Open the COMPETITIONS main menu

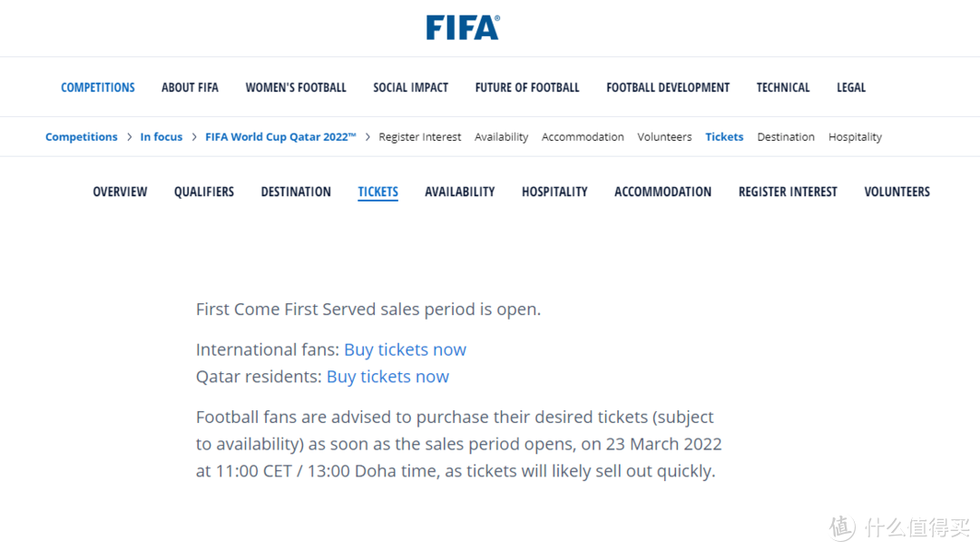coord(98,88)
